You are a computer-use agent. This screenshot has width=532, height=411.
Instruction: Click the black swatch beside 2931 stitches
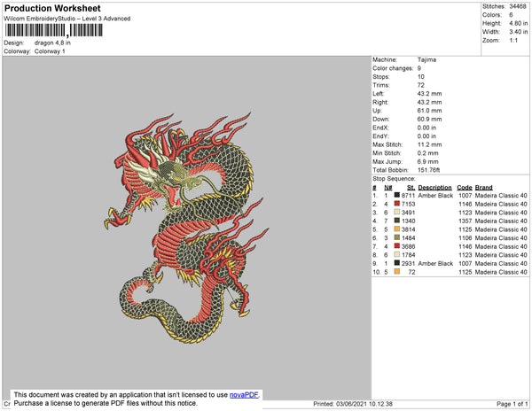tap(396, 263)
